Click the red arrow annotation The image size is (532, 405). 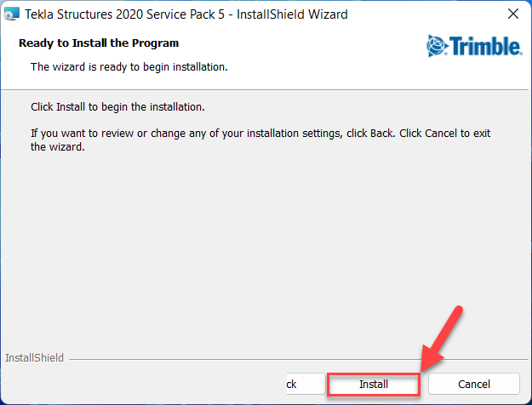444,331
